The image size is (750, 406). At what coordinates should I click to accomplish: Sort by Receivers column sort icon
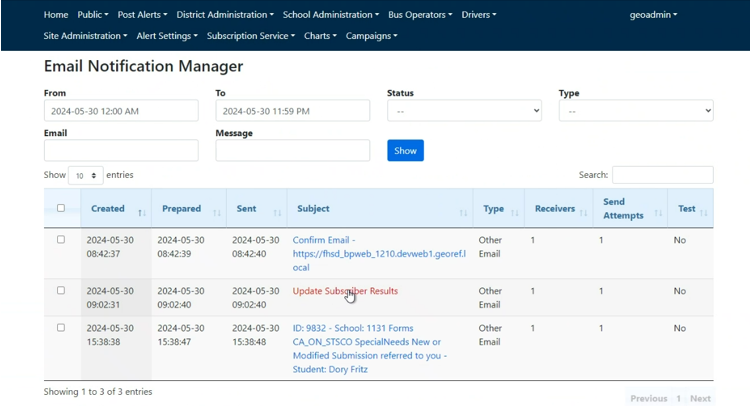click(584, 212)
